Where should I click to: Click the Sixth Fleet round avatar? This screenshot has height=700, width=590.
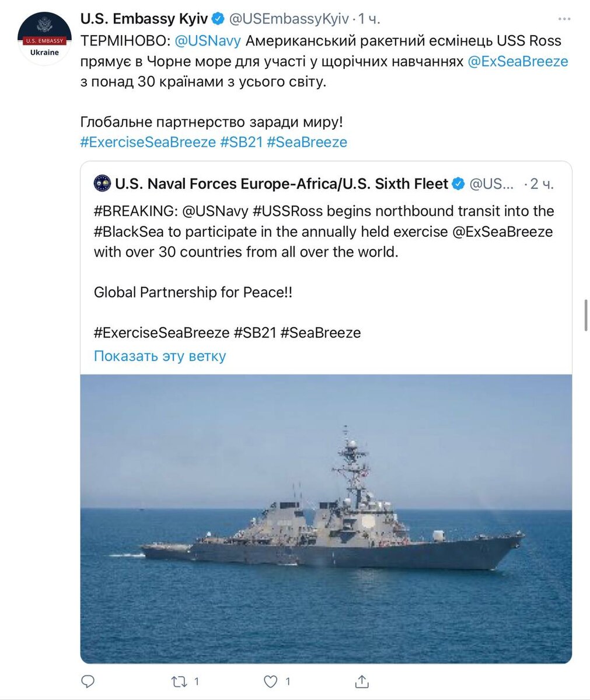[102, 184]
